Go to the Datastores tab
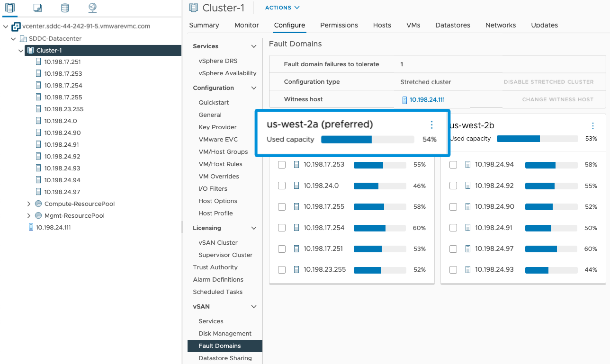This screenshot has height=364, width=610. pos(453,25)
